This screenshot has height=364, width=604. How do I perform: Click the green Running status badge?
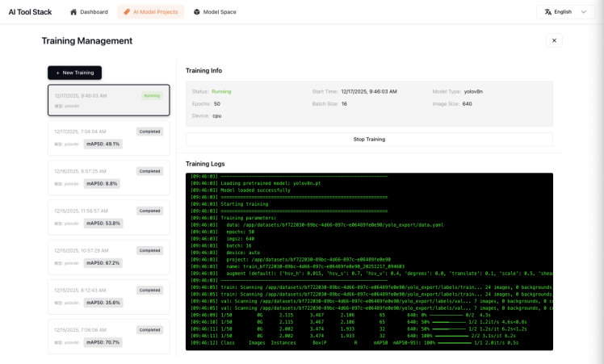point(152,95)
